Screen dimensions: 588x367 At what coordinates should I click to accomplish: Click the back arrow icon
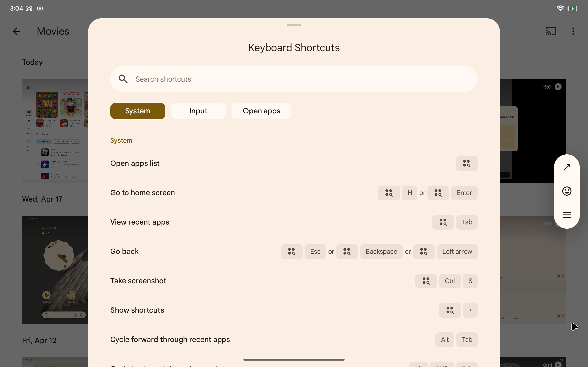pos(16,31)
